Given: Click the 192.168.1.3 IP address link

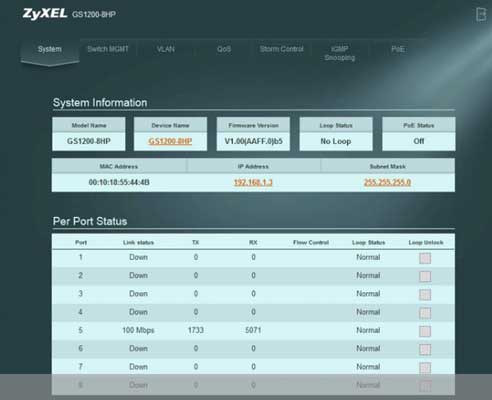Looking at the screenshot, I should click(253, 182).
